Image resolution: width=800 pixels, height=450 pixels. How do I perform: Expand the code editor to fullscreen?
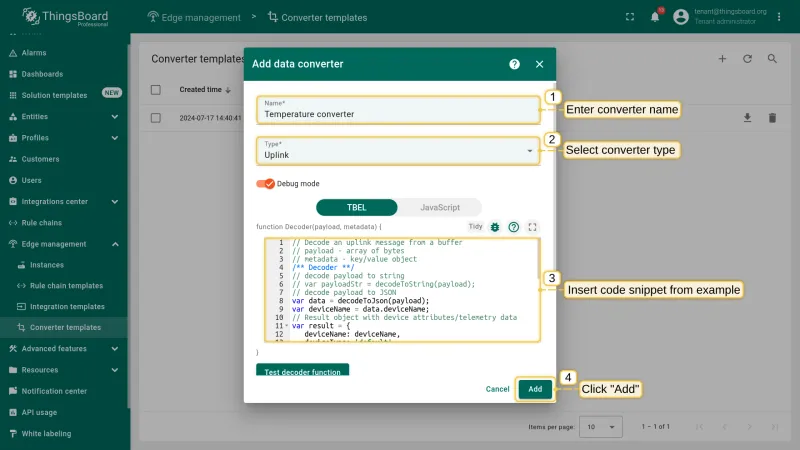click(533, 227)
